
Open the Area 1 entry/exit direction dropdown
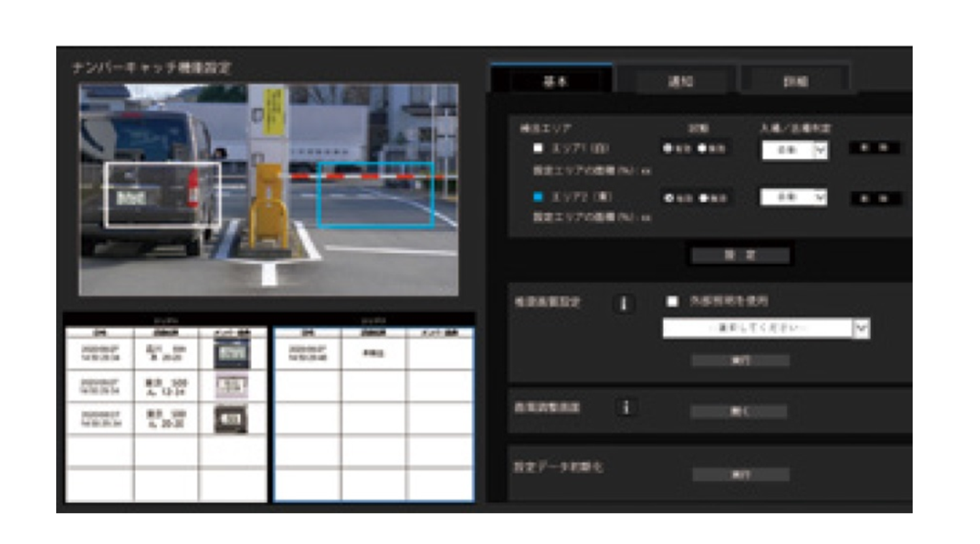[795, 150]
